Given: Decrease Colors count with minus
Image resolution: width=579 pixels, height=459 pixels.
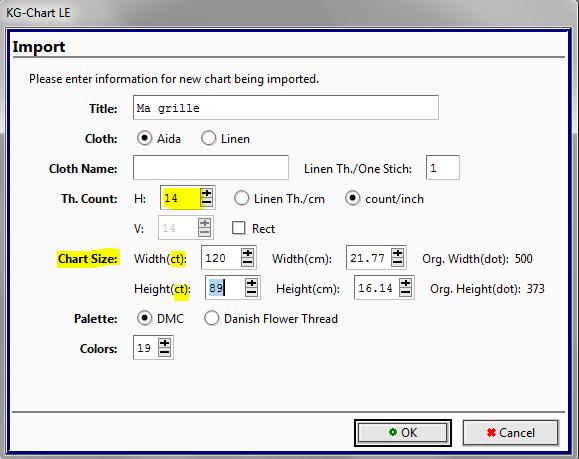Looking at the screenshot, I should click(164, 352).
